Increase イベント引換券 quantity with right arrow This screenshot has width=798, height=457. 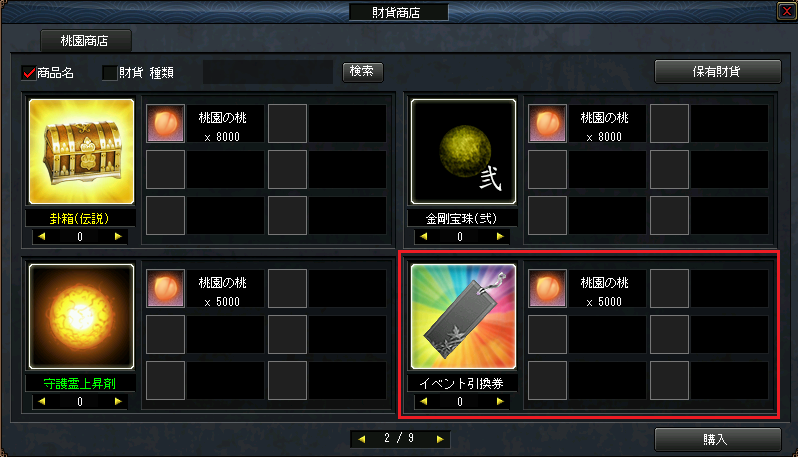click(x=500, y=402)
